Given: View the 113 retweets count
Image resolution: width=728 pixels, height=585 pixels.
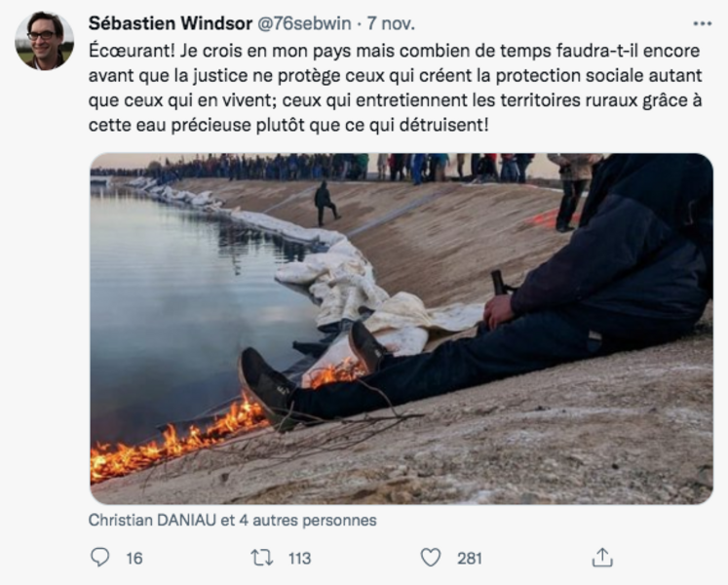Looking at the screenshot, I should point(299,558).
